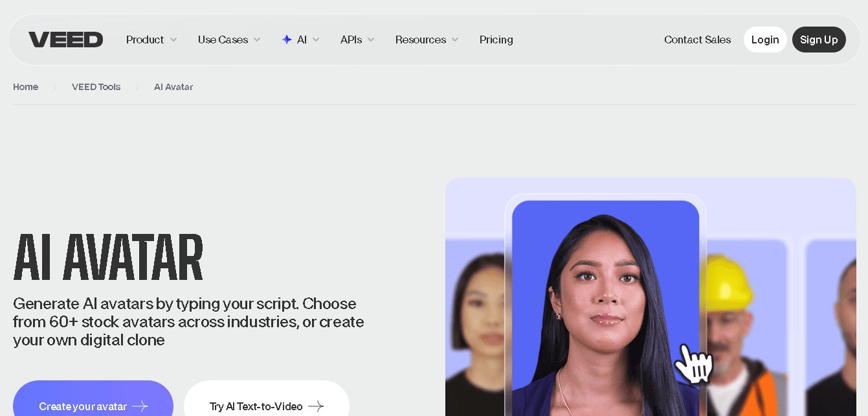
Task: Click Create your avatar
Action: (x=84, y=406)
